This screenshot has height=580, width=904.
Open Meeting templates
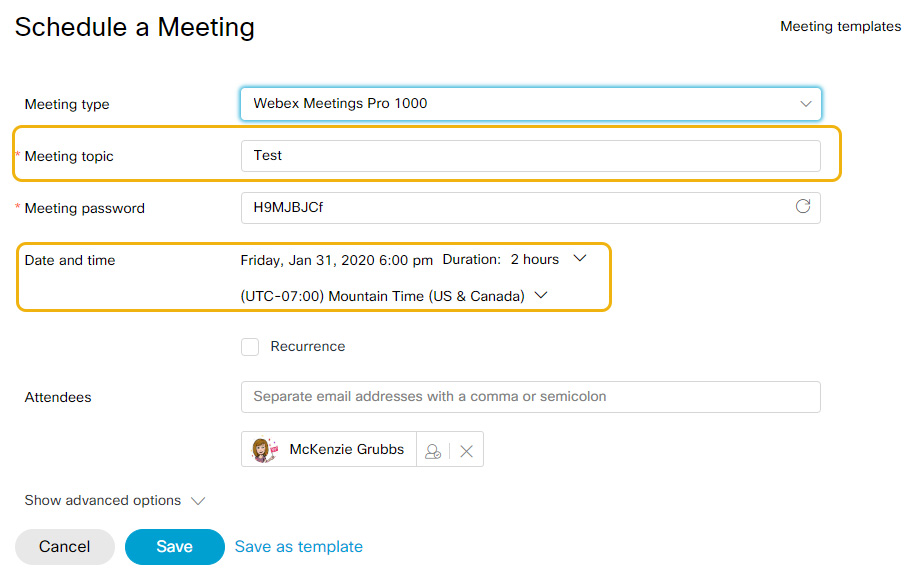[x=840, y=26]
